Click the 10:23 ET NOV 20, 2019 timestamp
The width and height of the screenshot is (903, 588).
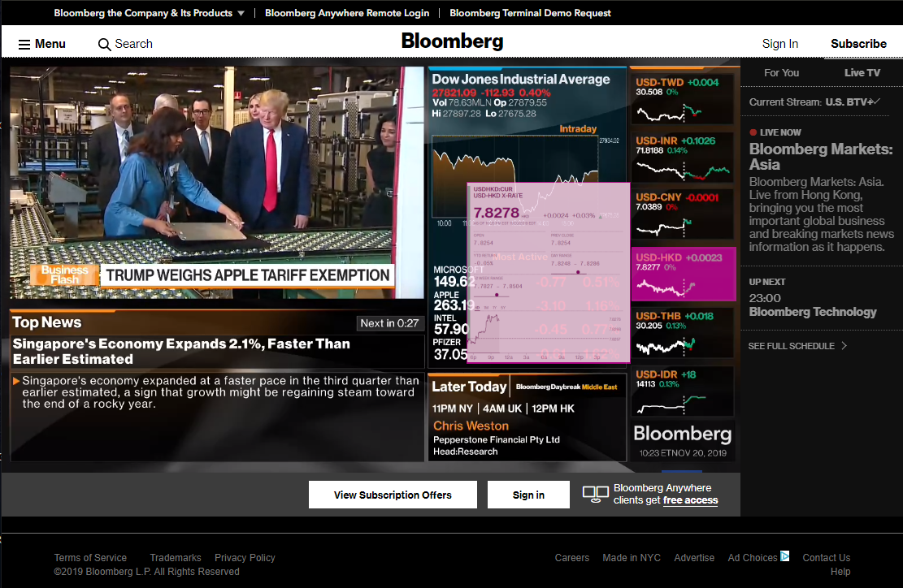pos(683,453)
